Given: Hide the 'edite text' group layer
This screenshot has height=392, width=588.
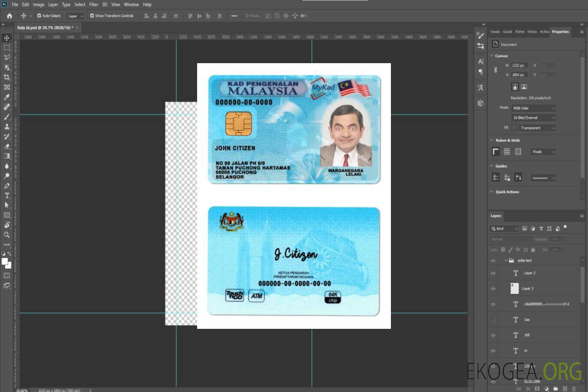Looking at the screenshot, I should click(493, 261).
